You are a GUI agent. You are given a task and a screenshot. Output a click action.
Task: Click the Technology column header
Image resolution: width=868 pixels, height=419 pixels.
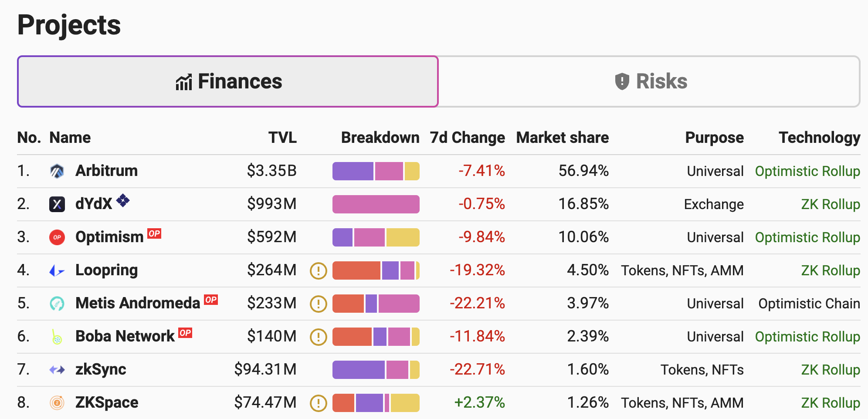(x=820, y=138)
